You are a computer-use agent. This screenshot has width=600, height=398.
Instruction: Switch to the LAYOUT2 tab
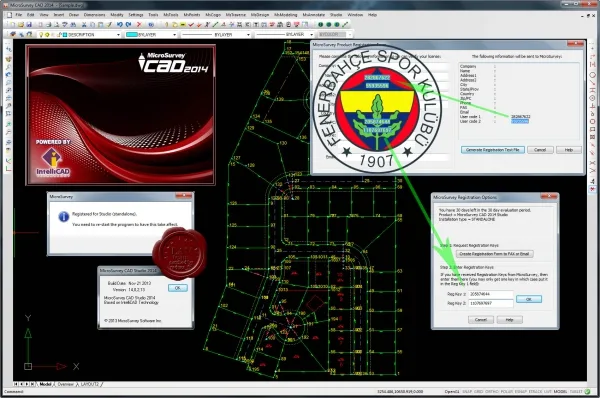pyautogui.click(x=90, y=384)
